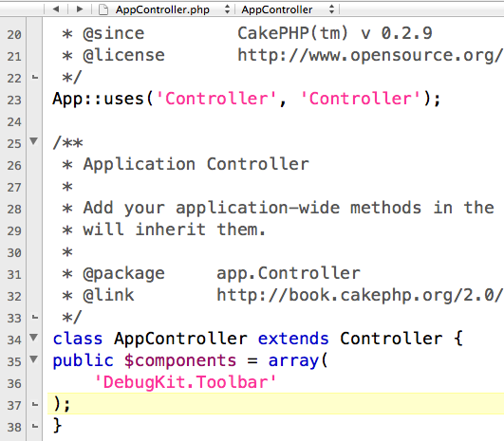Collapse the components array fold at line 35
This screenshot has height=441, width=504.
point(33,358)
